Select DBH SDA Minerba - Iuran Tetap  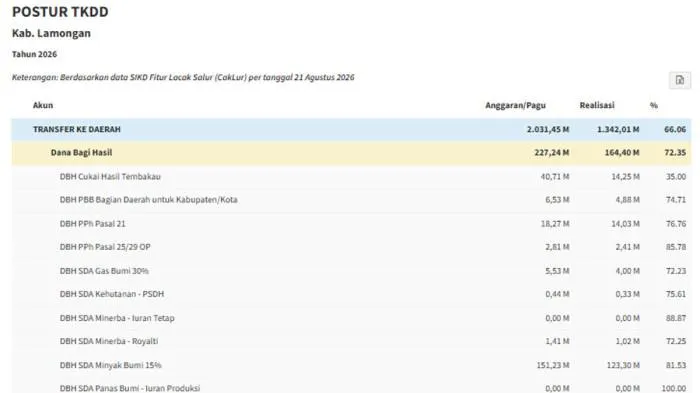[x=351, y=318]
